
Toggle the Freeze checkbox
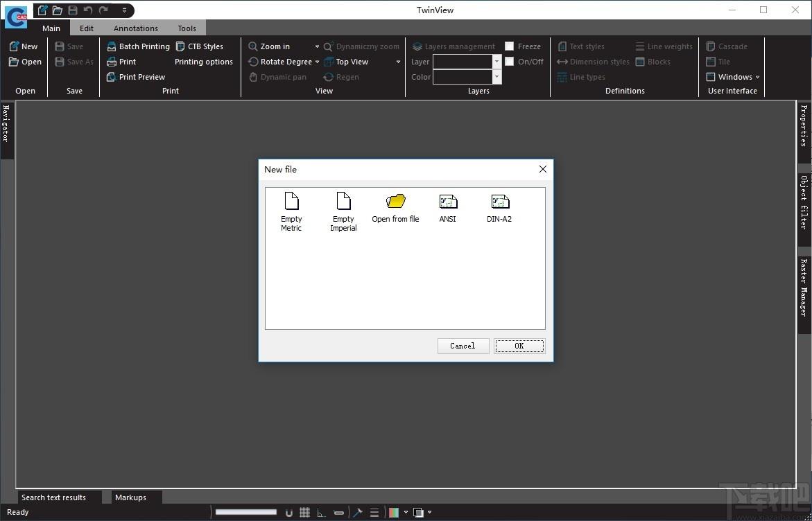[510, 46]
